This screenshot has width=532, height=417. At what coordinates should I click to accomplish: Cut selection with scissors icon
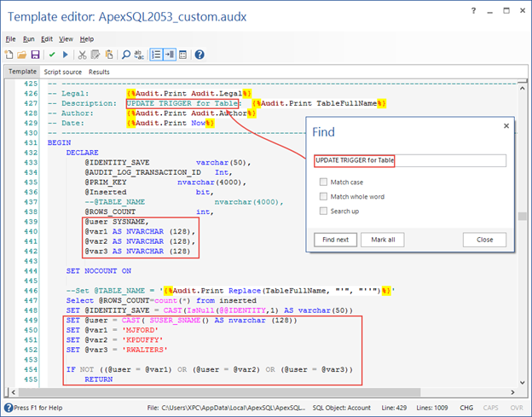pyautogui.click(x=82, y=55)
